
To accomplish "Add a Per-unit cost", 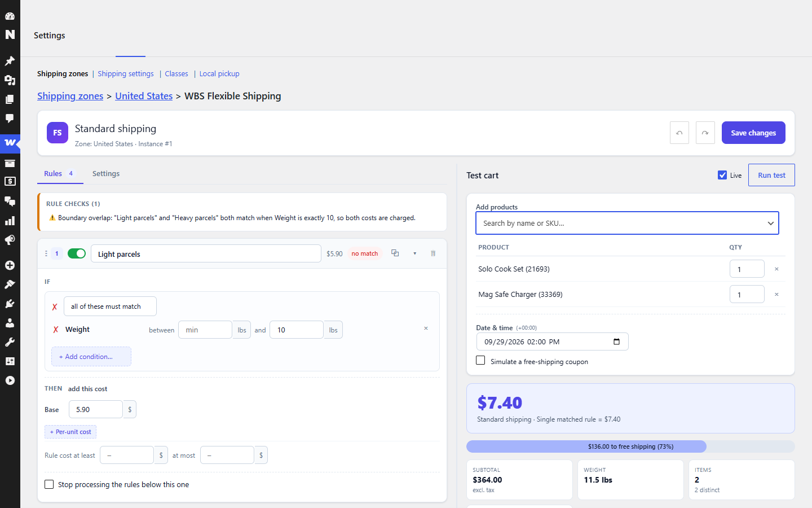I will click(70, 432).
